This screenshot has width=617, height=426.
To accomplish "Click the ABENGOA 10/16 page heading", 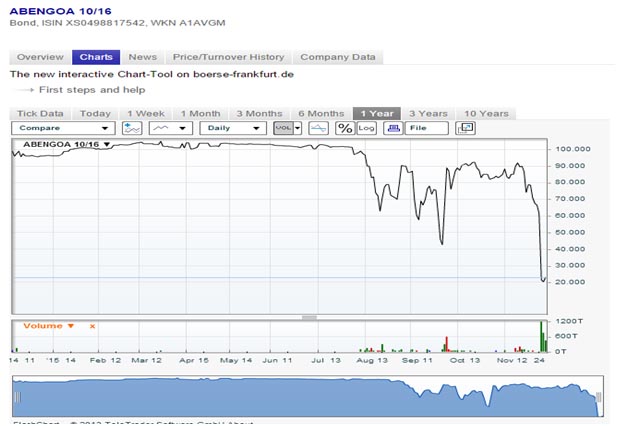I will pos(61,11).
